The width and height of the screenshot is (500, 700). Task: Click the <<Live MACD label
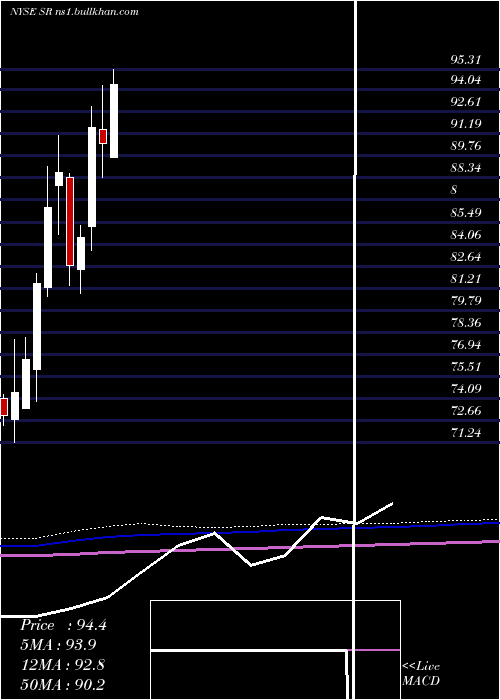pos(421,674)
